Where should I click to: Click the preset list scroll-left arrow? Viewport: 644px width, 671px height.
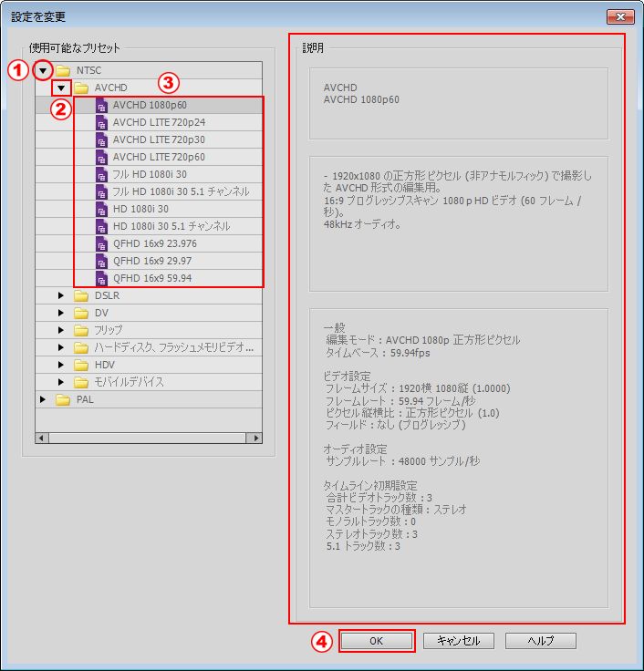42,438
